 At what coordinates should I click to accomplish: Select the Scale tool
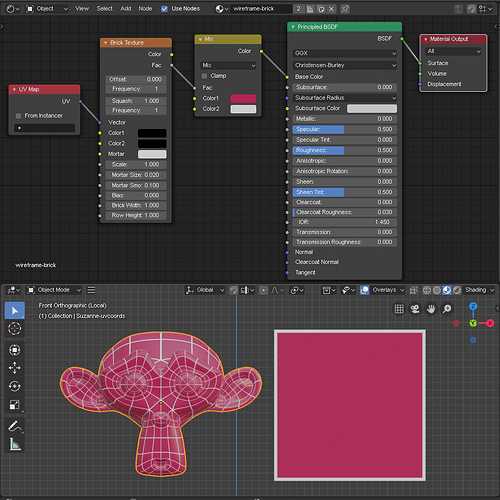click(x=15, y=405)
